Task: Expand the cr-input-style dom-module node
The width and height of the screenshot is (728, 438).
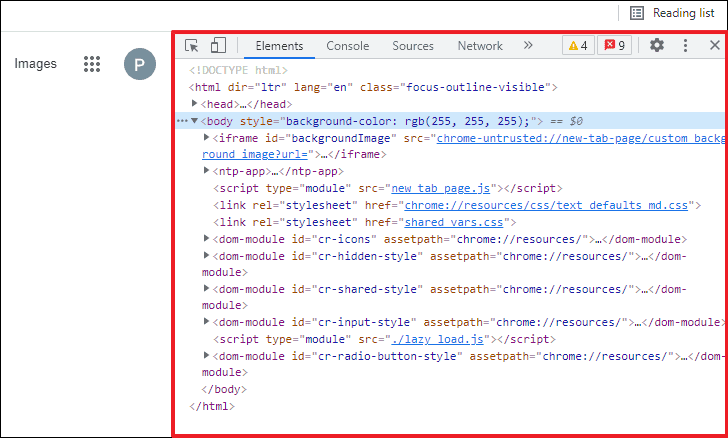Action: 207,321
